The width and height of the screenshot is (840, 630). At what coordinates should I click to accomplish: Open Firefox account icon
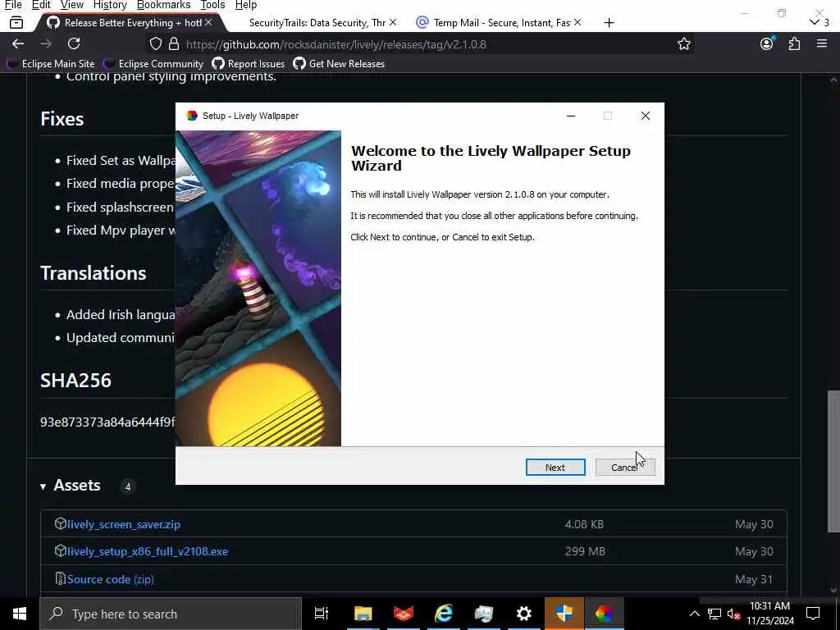point(767,44)
